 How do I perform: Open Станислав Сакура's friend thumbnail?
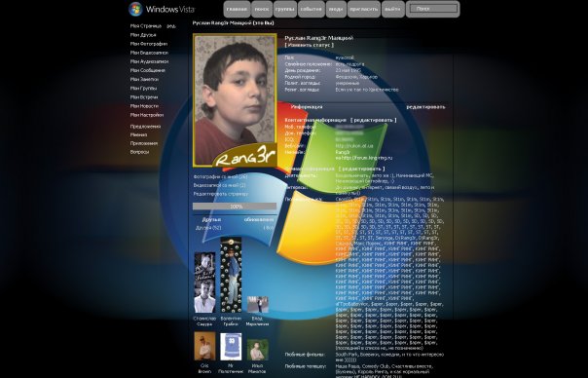point(204,283)
